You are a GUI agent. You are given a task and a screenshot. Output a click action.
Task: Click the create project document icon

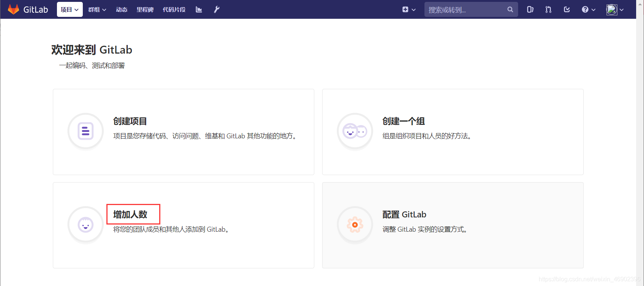coord(85,131)
